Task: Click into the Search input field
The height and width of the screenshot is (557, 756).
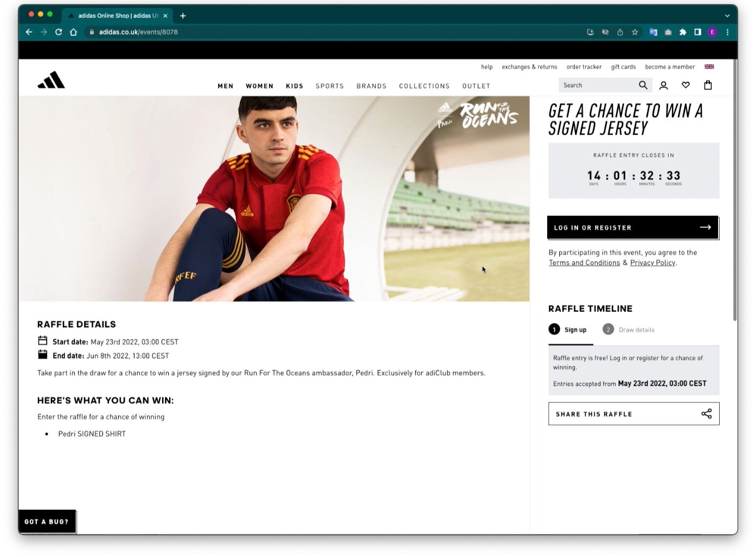Action: coord(598,85)
